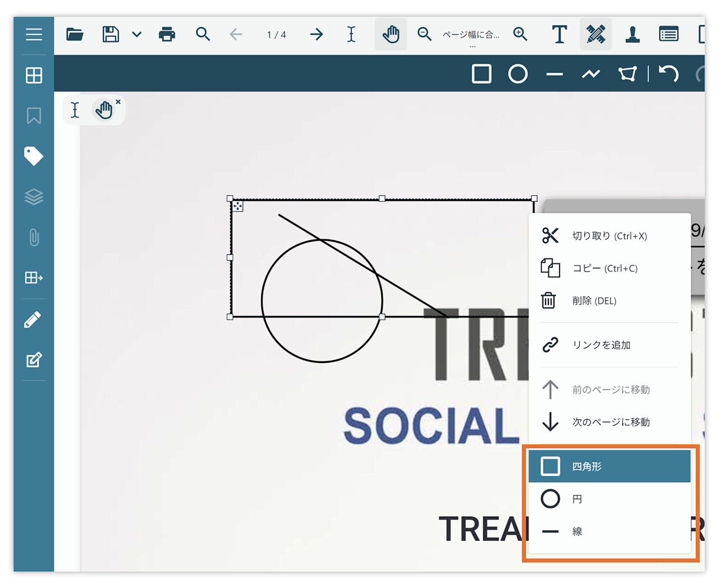The height and width of the screenshot is (588, 722).
Task: Open the page-width zoom dropdown
Action: click(472, 35)
